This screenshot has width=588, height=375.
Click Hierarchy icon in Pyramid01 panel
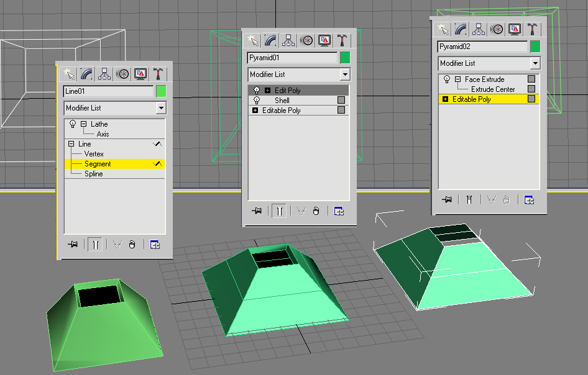tap(288, 40)
